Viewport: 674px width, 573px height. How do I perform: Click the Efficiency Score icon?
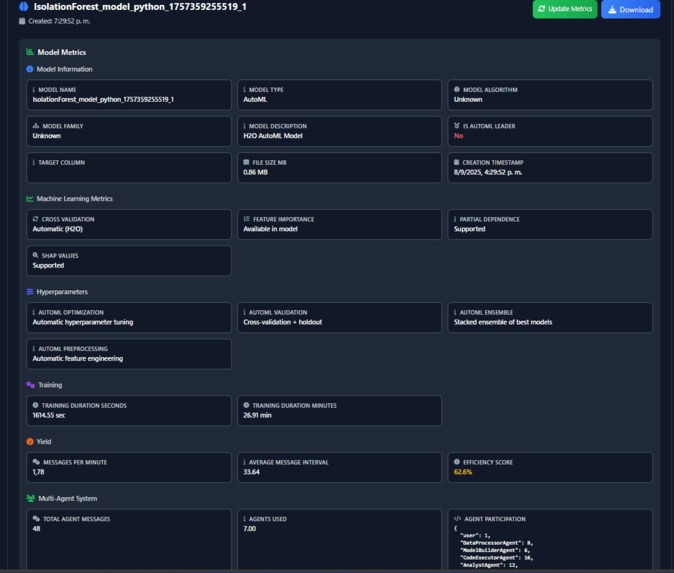click(x=457, y=462)
